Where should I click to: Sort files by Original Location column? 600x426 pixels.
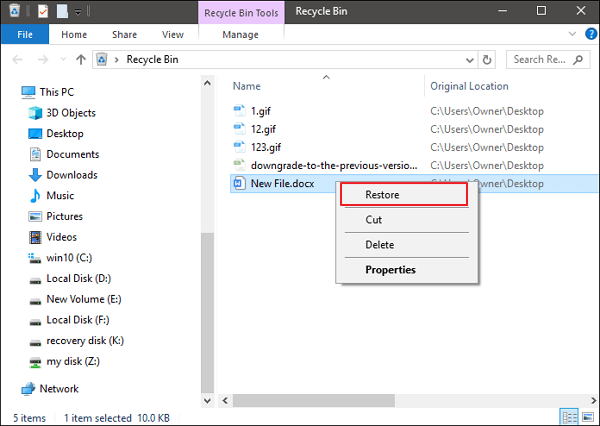[470, 87]
